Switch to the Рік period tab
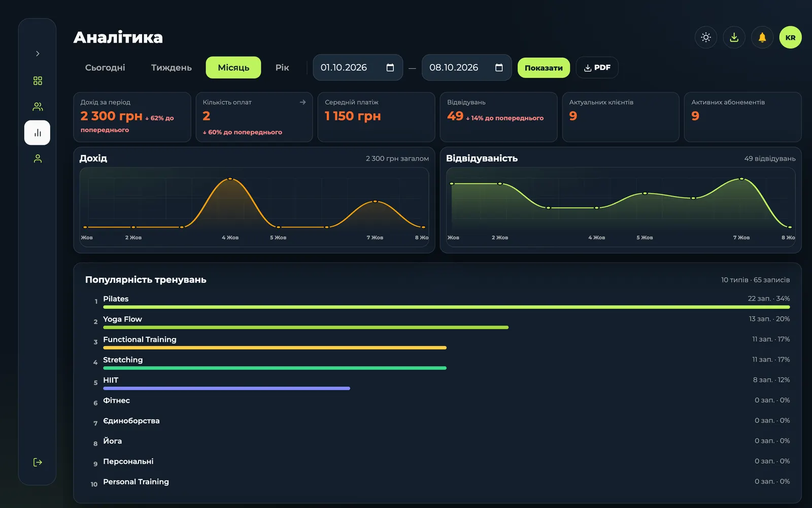 282,68
